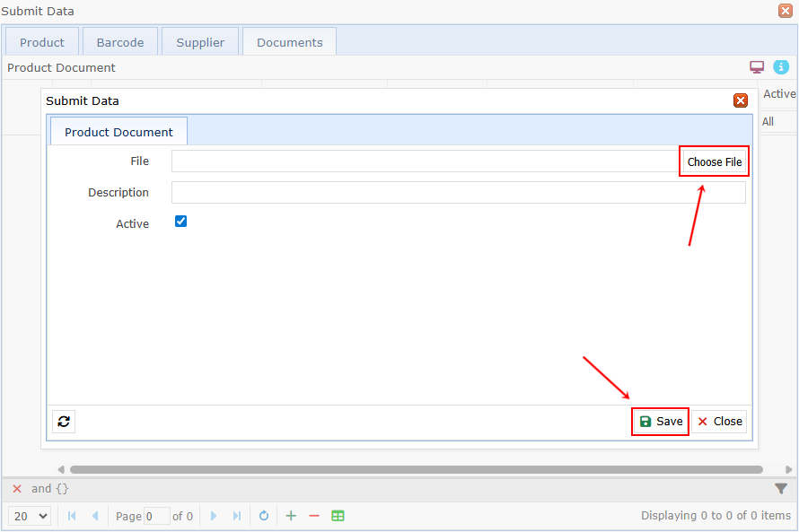Open the page size dropdown showing 20
Screen dimensions: 799x532
[30, 516]
